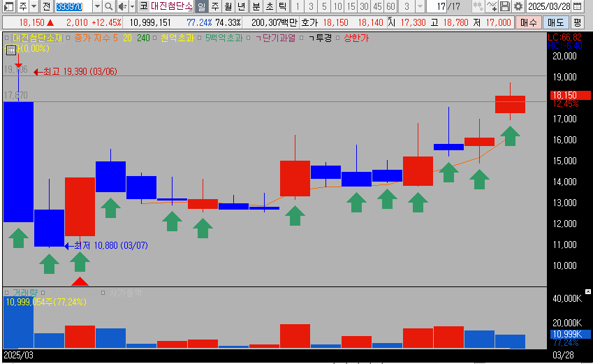Viewport: 593px width, 364px height.
Task: Save chart with the floppy disk icon
Action: [505, 6]
